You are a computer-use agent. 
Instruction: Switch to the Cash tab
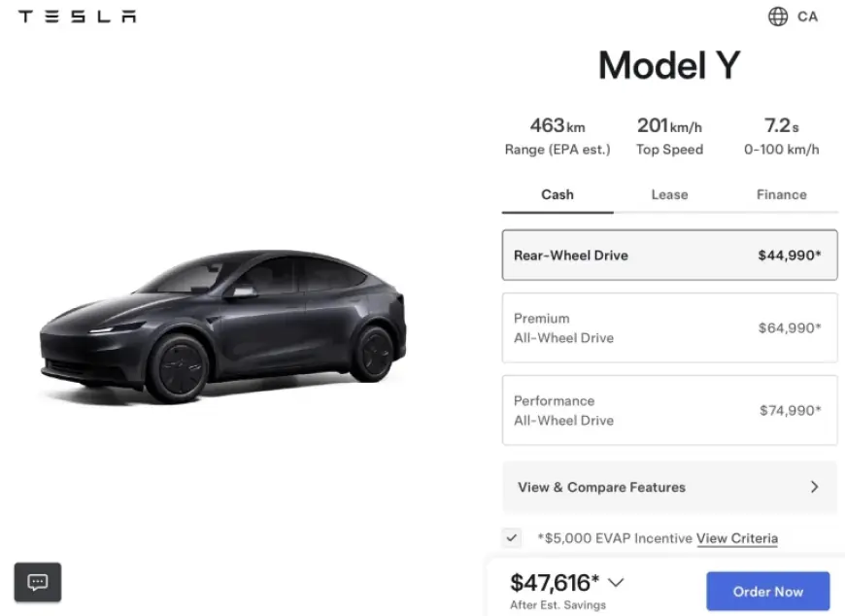point(557,194)
